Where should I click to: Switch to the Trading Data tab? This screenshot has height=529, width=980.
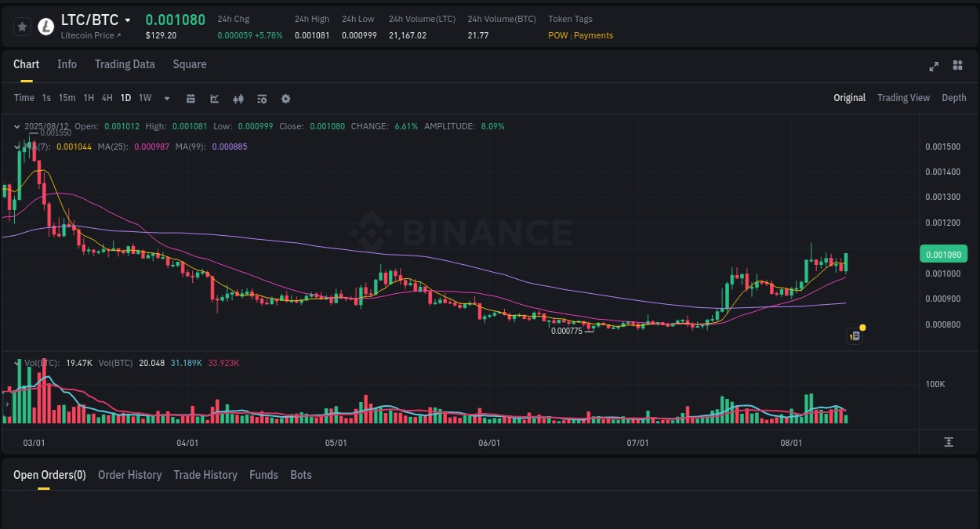125,64
